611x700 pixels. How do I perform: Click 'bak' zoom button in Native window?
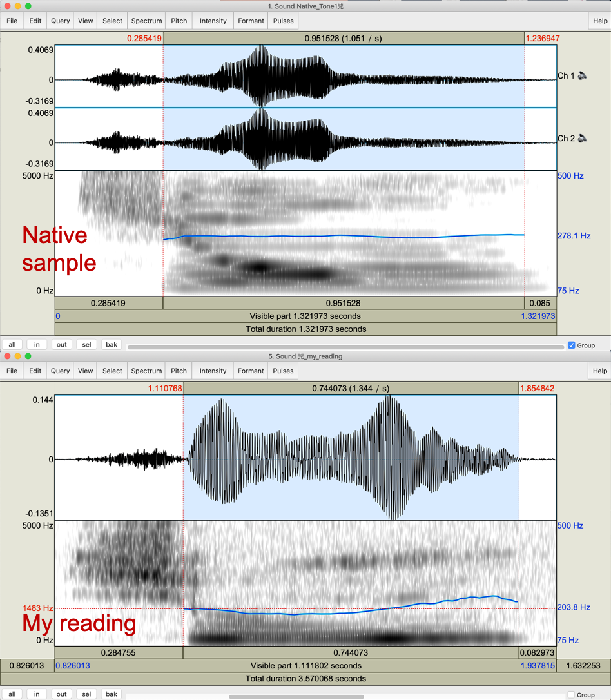click(112, 345)
